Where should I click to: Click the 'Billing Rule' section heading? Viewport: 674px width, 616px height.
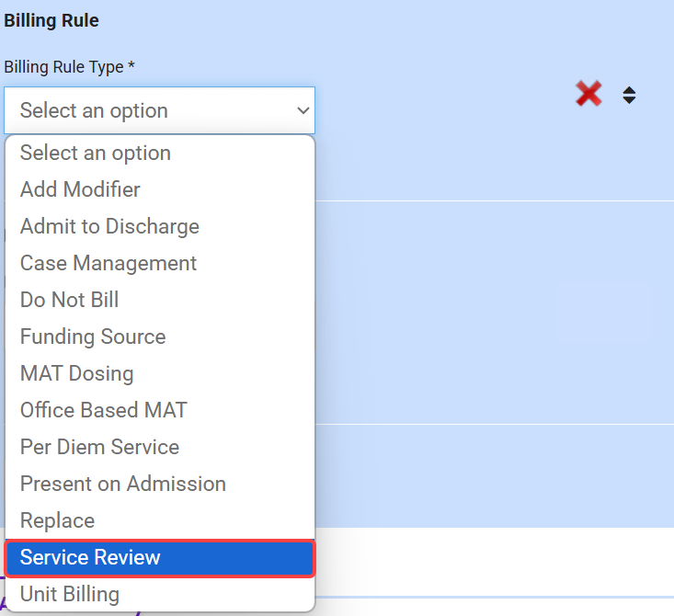click(x=51, y=20)
